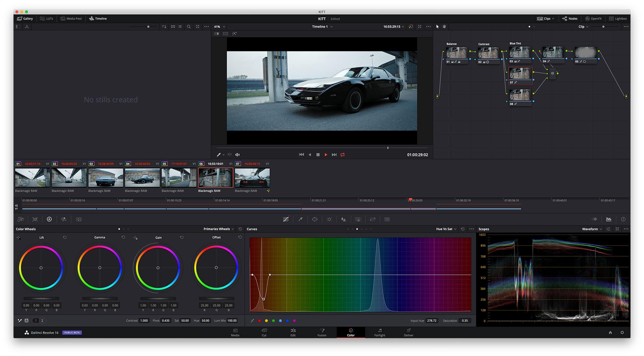Toggle image wipe in viewer

coord(217,34)
